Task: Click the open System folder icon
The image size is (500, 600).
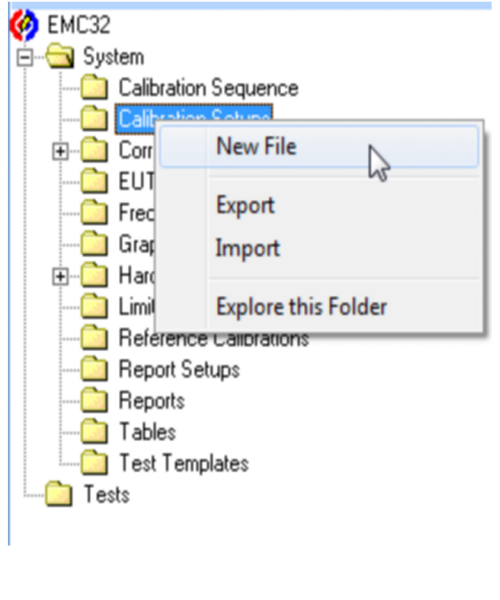Action: pos(59,56)
